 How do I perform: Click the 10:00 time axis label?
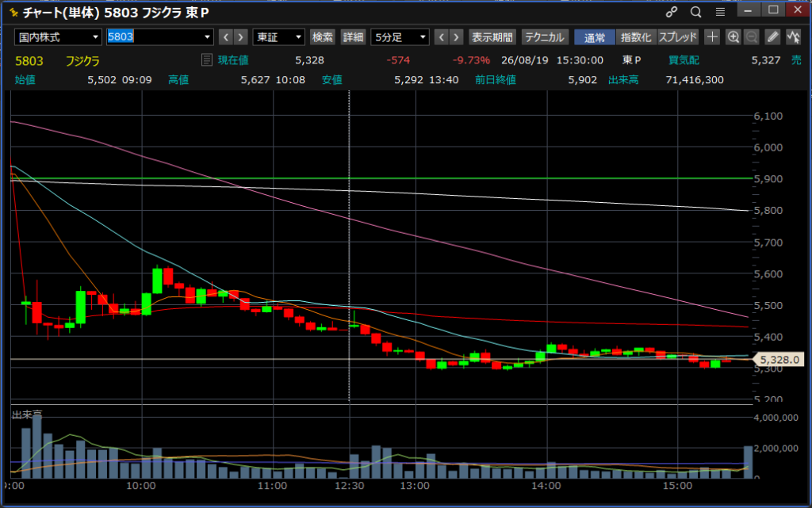[x=141, y=486]
